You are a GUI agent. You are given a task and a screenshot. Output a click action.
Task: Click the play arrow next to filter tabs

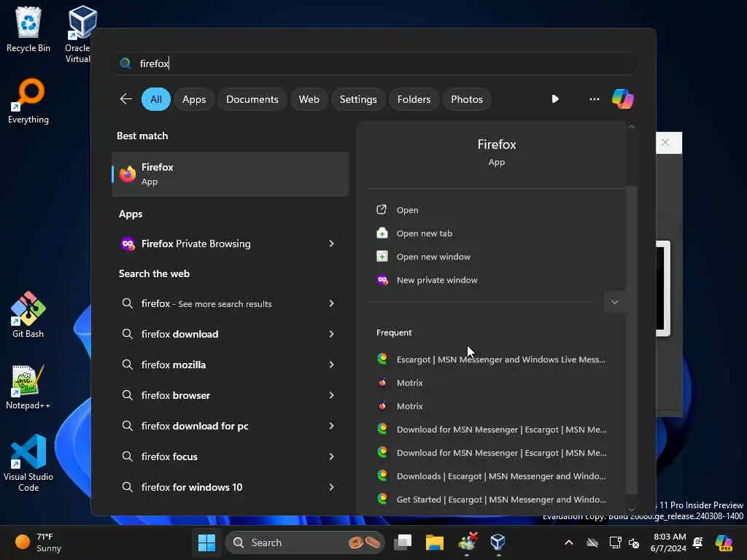555,99
